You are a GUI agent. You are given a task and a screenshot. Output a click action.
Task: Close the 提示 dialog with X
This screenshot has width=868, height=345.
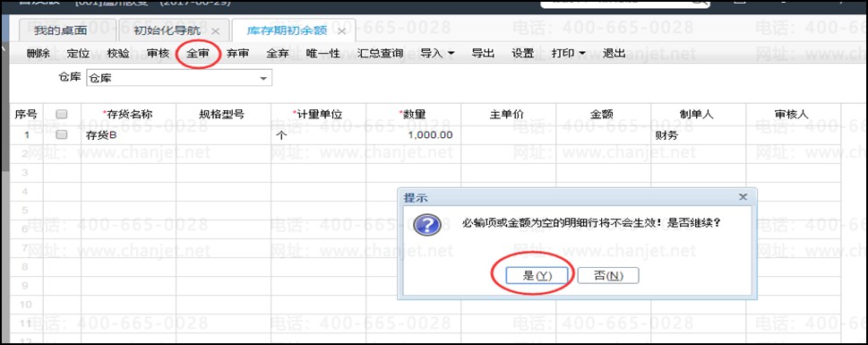coord(743,197)
